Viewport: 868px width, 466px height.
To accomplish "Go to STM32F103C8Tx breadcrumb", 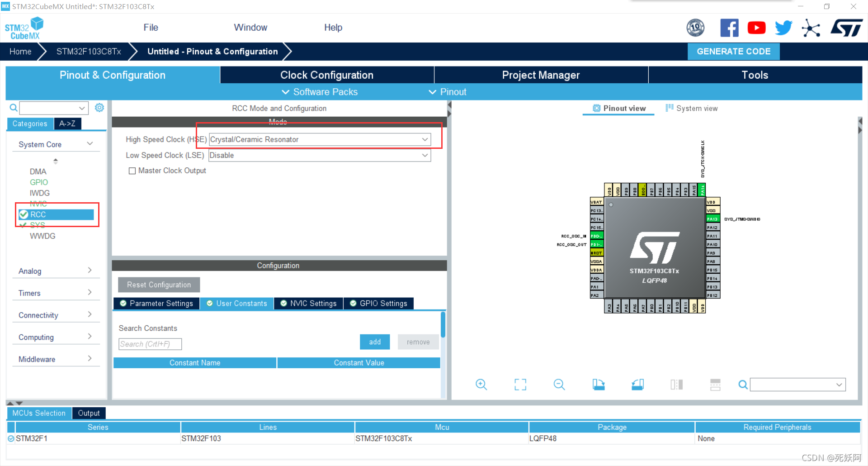I will [89, 52].
